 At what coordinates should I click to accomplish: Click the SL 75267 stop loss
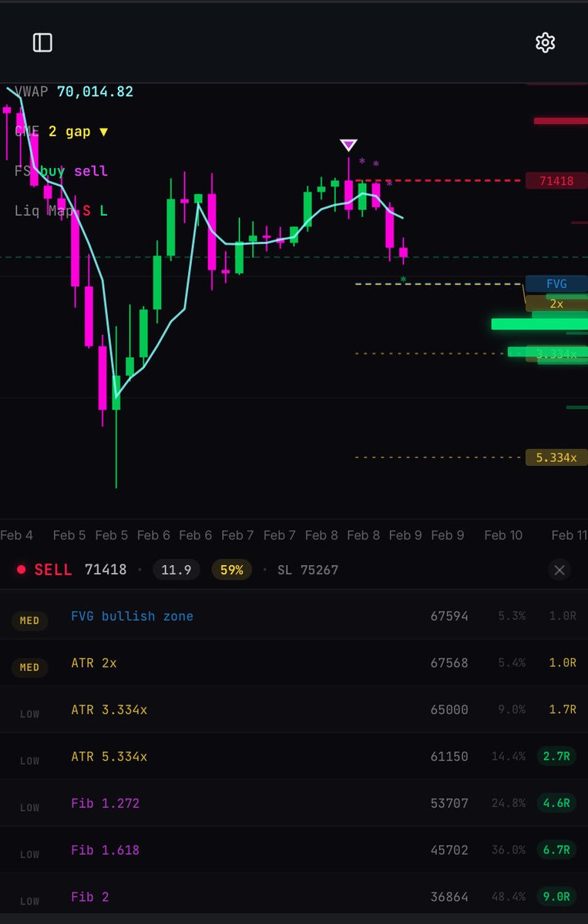point(308,570)
